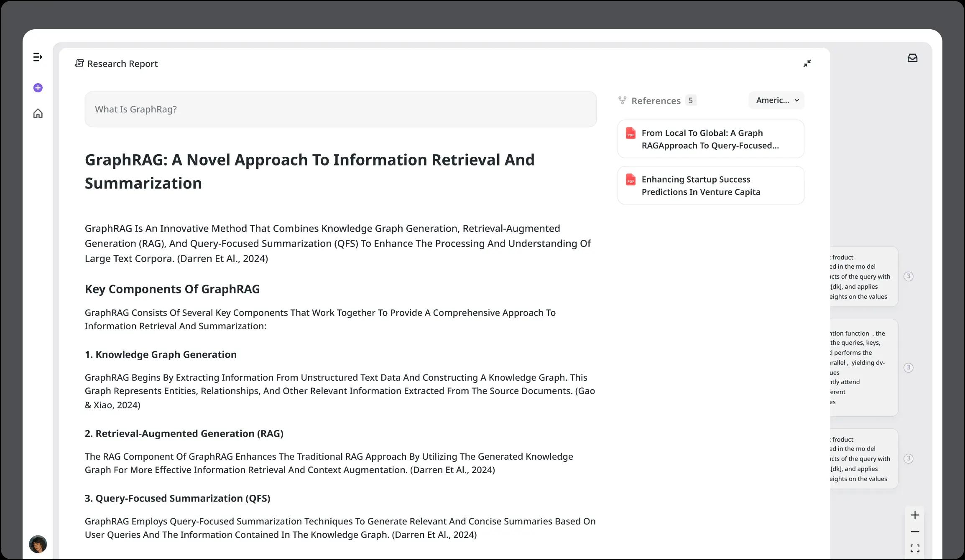Click the Key Components Of GraphRAG heading

tap(172, 289)
